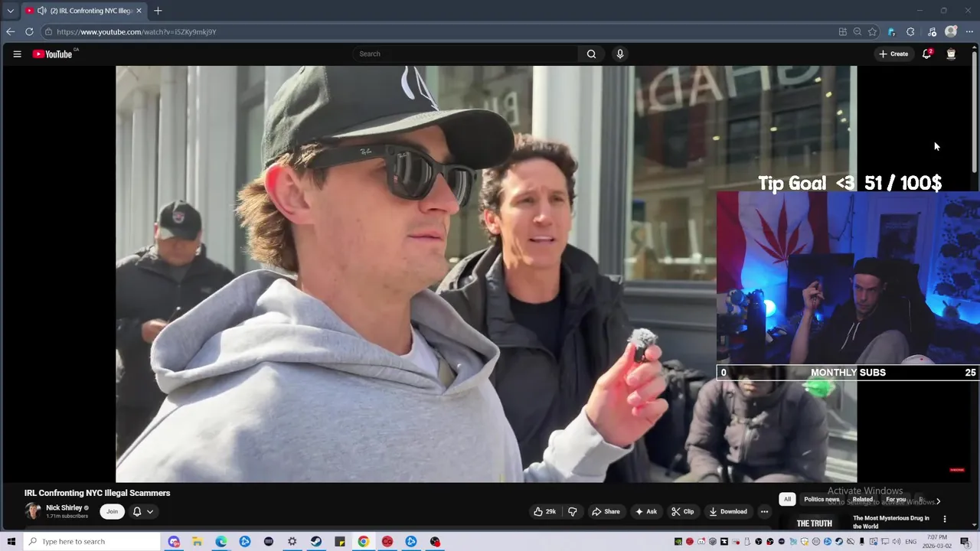
Task: Open Chrome from the taskbar
Action: (x=364, y=541)
